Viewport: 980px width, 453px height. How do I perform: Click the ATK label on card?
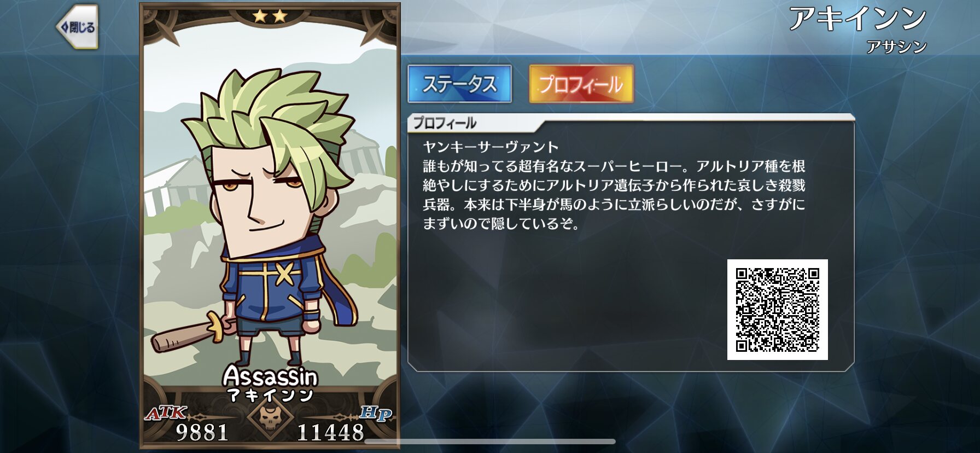click(x=166, y=413)
